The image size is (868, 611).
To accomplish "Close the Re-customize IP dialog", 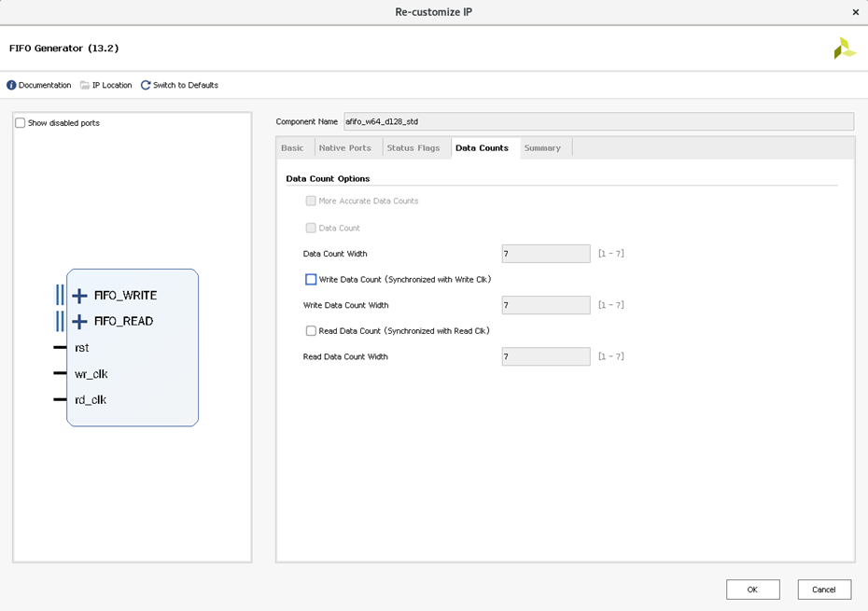I will (855, 12).
